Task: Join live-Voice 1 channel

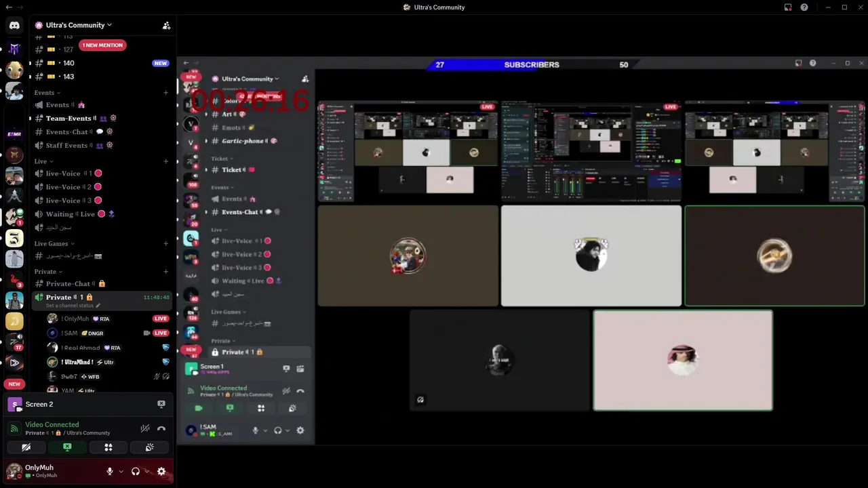Action: point(102,174)
